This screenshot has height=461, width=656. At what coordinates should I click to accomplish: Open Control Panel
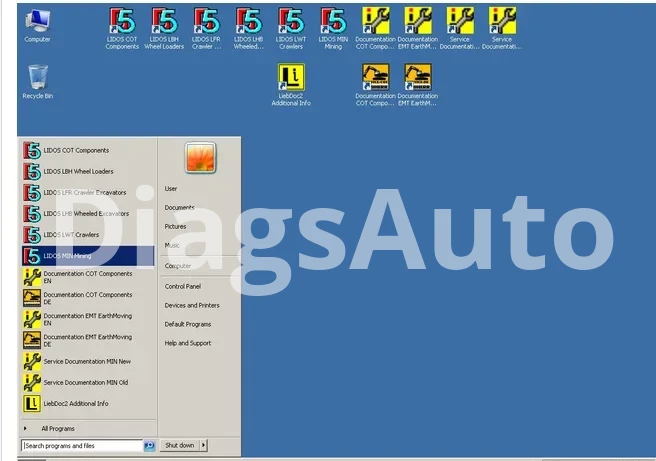click(183, 287)
